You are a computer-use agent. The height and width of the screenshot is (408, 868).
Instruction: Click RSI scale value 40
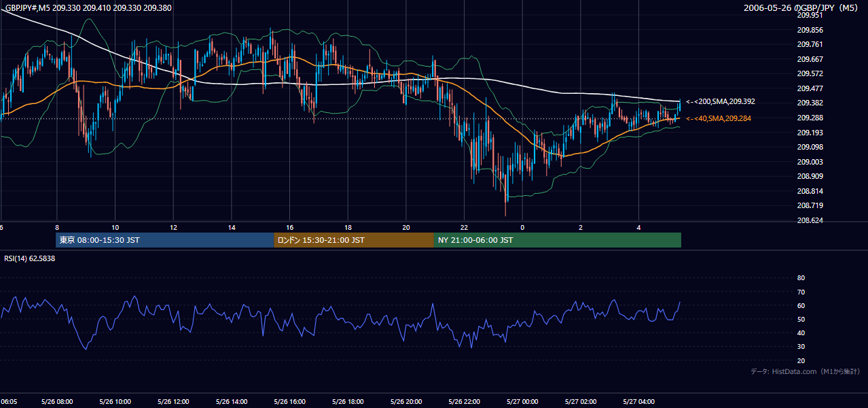[801, 333]
